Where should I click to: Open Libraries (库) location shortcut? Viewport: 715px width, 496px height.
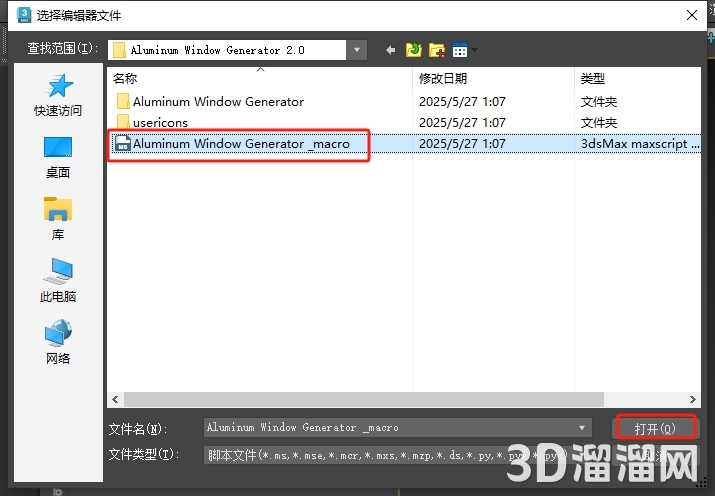point(58,218)
